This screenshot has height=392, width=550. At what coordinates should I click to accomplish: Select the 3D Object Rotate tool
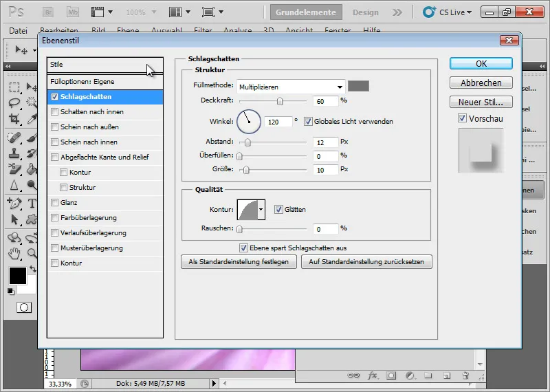[x=14, y=237]
